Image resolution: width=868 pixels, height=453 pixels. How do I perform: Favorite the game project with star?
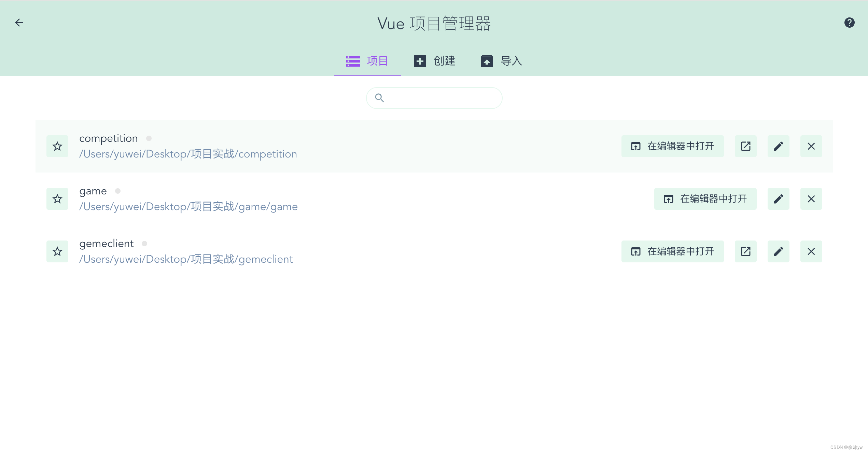(x=57, y=199)
